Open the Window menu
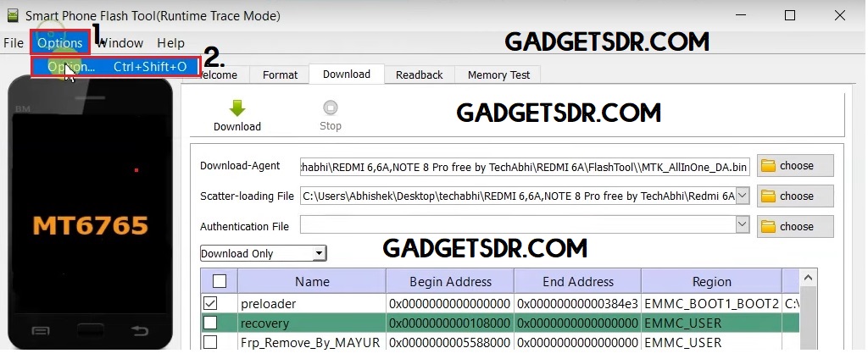 [120, 43]
